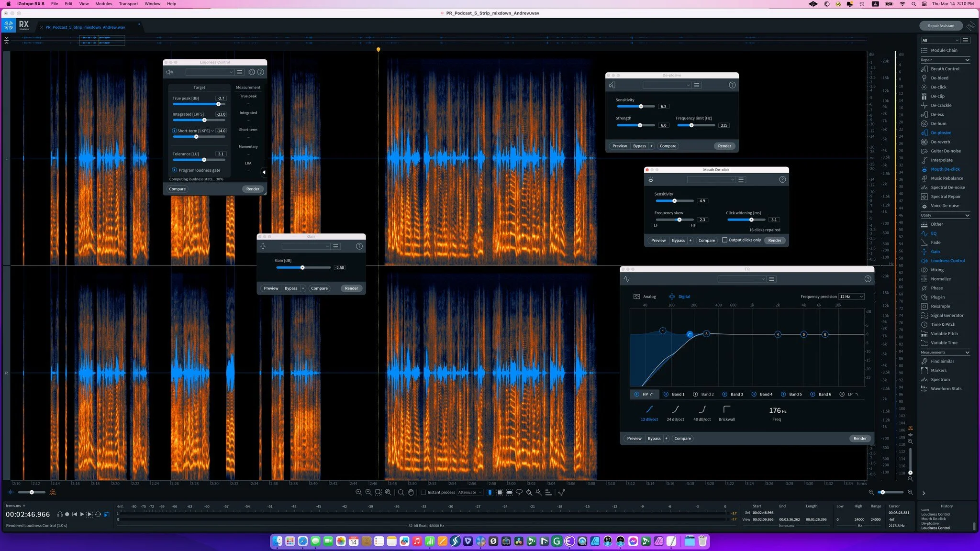Open the Attenuate mode dropdown

tap(469, 492)
